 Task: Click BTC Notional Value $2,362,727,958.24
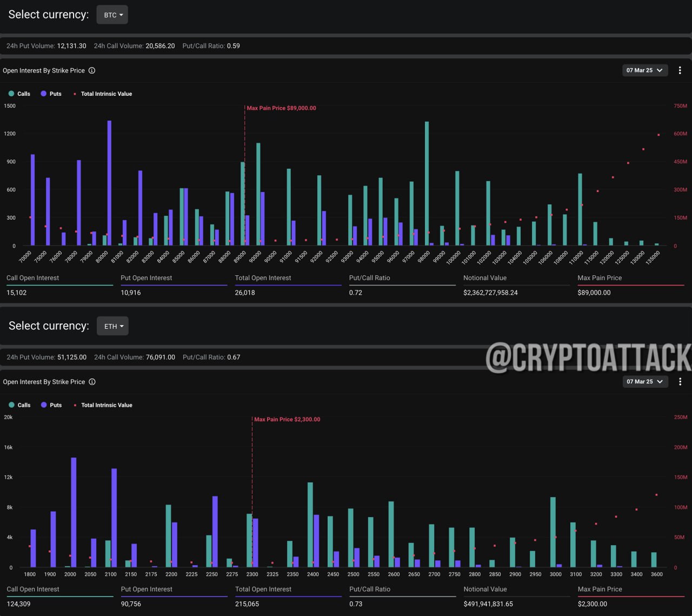coord(490,293)
